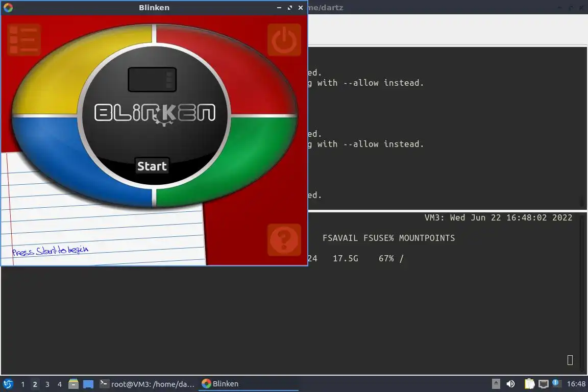This screenshot has width=588, height=392.
Task: Switch to virtual desktop 4
Action: (59, 384)
